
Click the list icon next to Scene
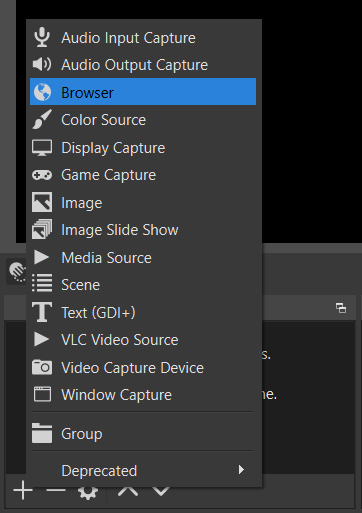(42, 283)
